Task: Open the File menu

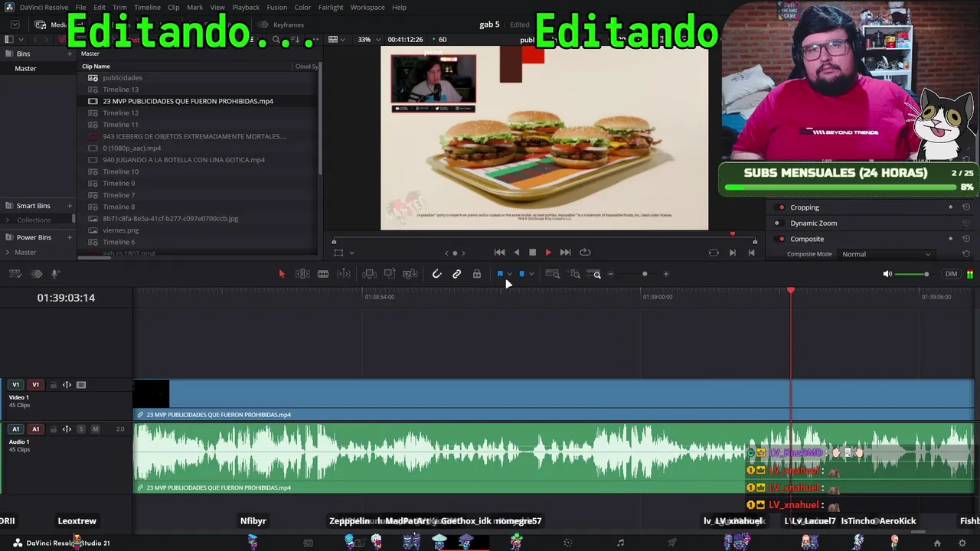Action: [x=80, y=7]
